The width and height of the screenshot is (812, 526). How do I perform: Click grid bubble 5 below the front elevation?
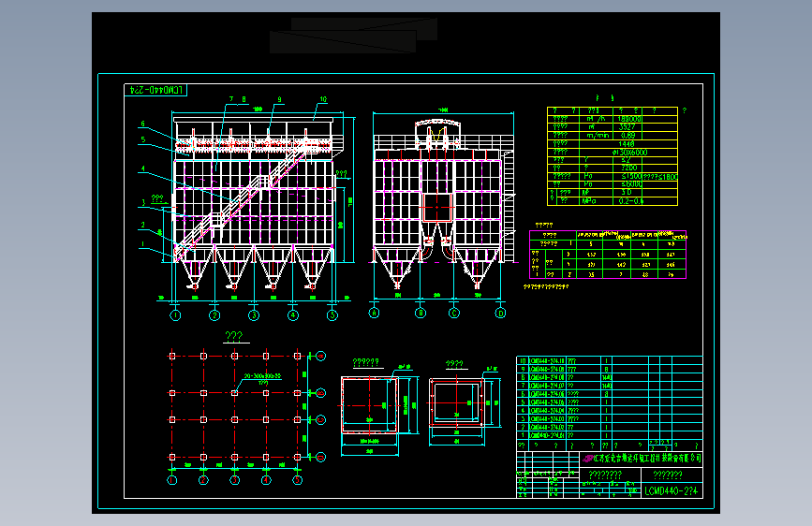click(332, 315)
